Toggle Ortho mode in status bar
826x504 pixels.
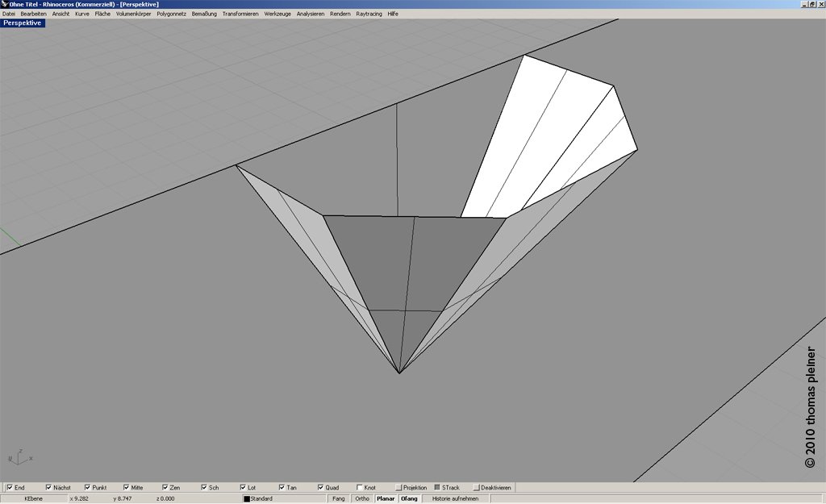pyautogui.click(x=362, y=499)
